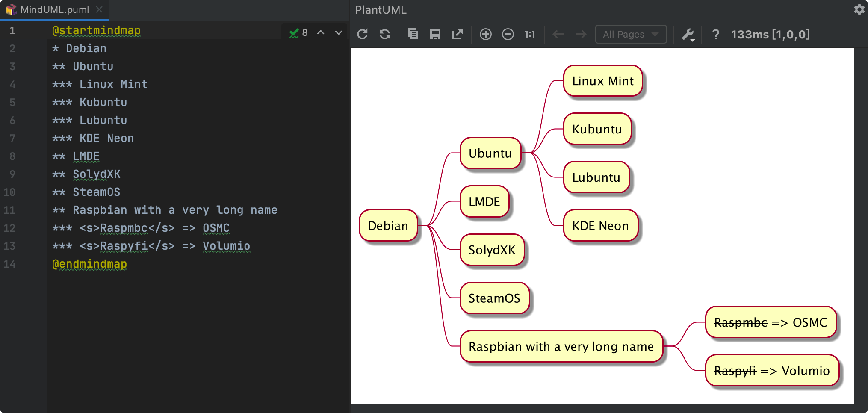Click the KDE Neon diagram node
The height and width of the screenshot is (413, 868).
(601, 226)
